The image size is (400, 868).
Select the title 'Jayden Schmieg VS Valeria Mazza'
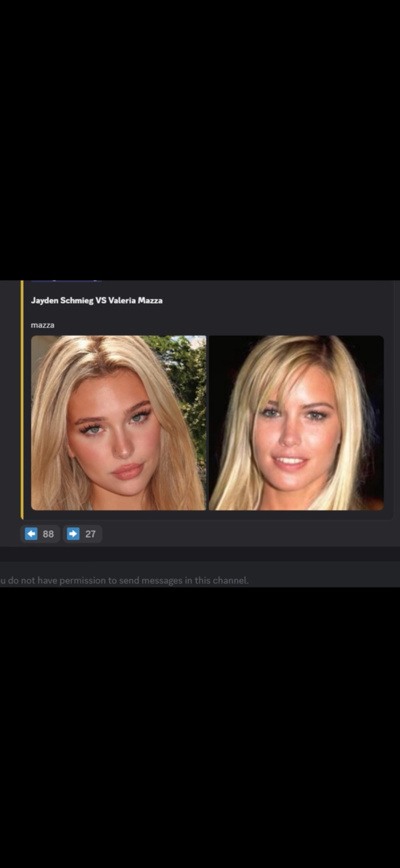97,301
